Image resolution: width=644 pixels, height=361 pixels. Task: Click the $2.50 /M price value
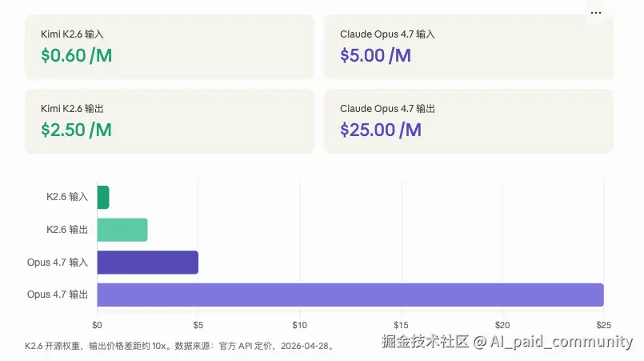(x=76, y=130)
